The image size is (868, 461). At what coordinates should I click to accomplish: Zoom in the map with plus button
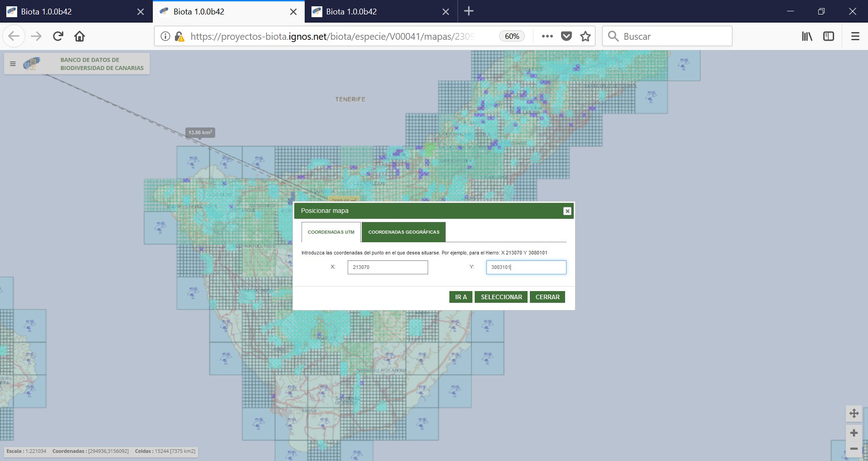(854, 433)
